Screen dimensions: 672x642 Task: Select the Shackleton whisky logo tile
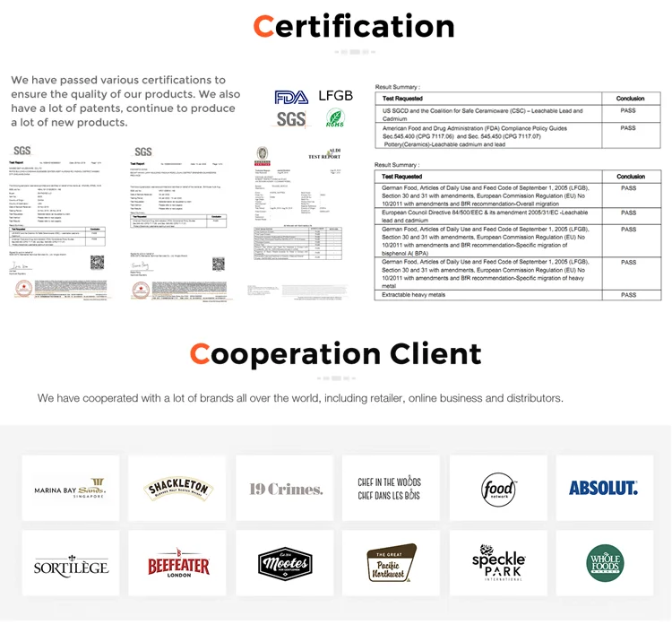coord(177,488)
